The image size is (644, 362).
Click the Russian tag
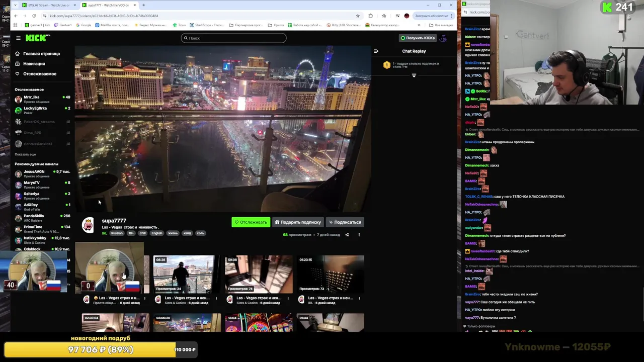tap(117, 233)
